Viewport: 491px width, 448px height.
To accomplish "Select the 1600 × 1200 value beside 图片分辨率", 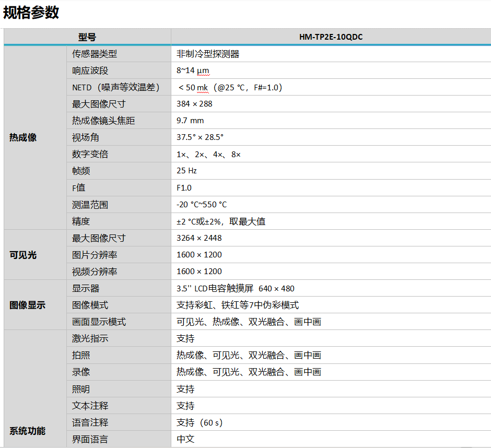I will [199, 255].
